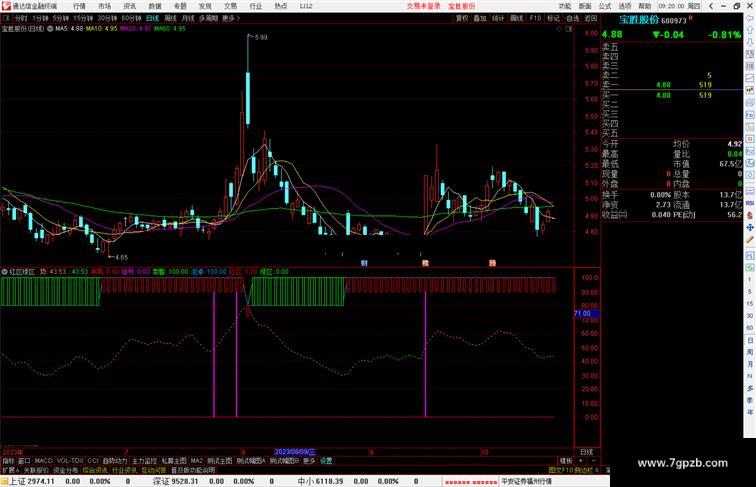
Task: Click the 季 period icon in right sidebar
Action: point(750,401)
